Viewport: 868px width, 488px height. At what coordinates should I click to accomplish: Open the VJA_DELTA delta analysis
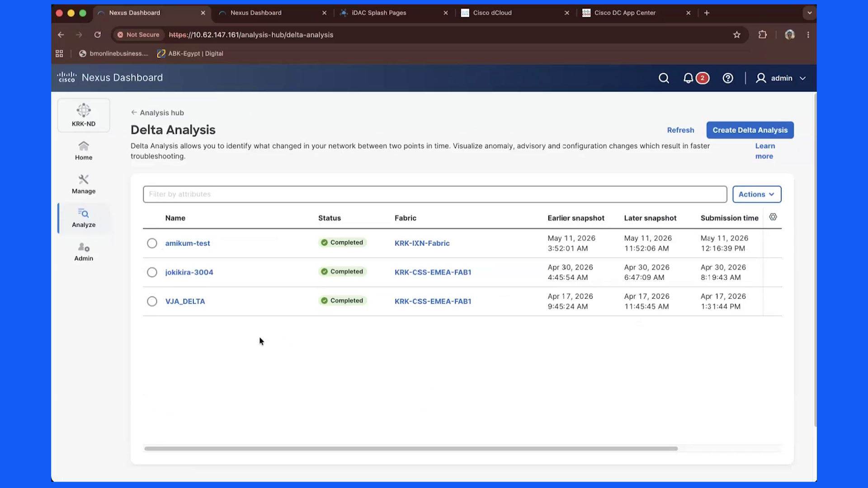185,301
